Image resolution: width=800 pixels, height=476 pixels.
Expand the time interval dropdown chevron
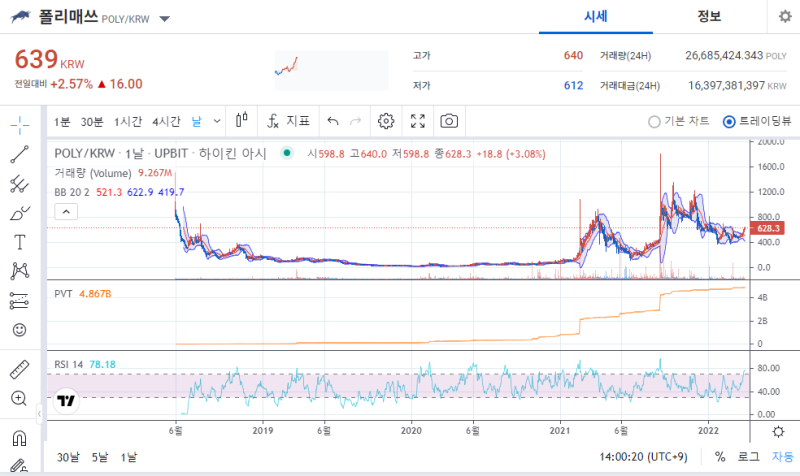tap(217, 121)
